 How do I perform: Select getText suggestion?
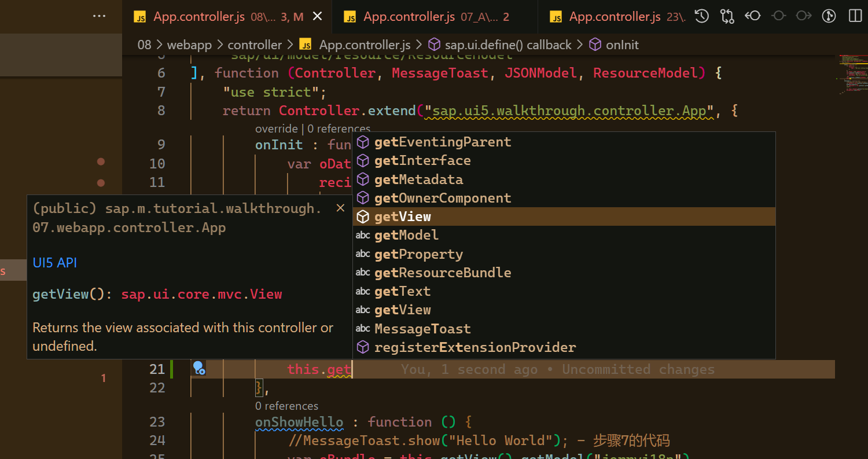click(x=564, y=291)
